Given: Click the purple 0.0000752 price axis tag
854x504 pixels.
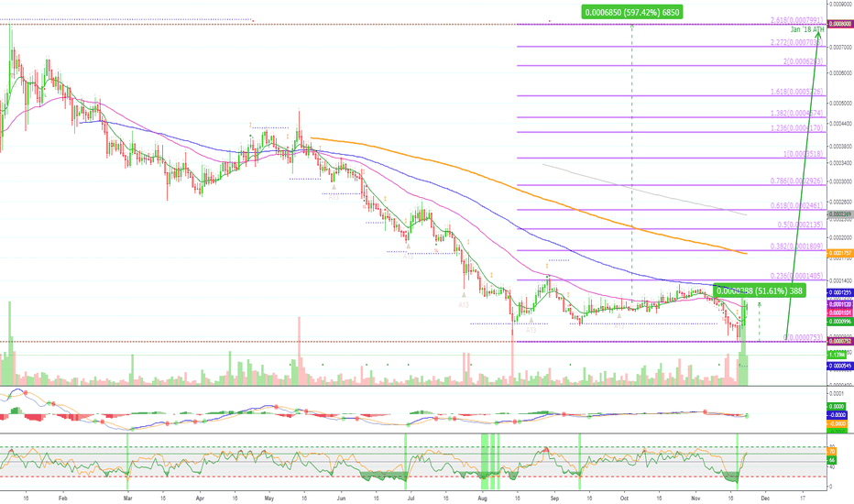Looking at the screenshot, I should pyautogui.click(x=839, y=341).
